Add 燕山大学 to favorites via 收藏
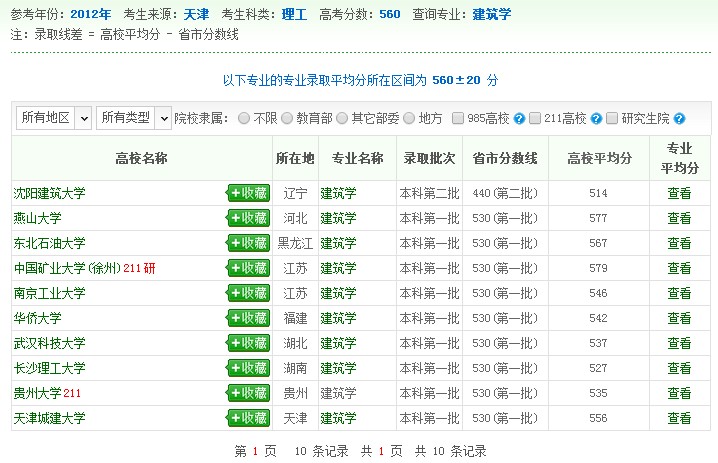 coord(248,218)
